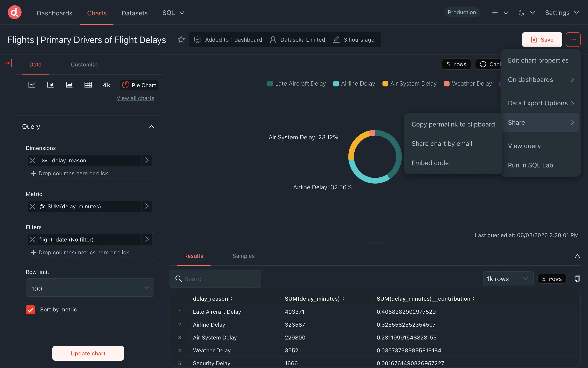Open On dashboards submenu
This screenshot has width=588, height=368.
coord(540,80)
